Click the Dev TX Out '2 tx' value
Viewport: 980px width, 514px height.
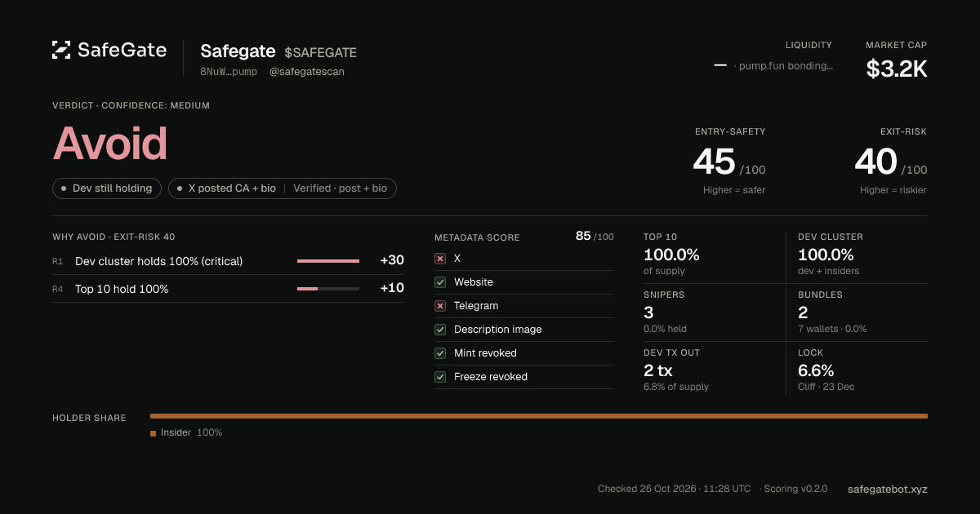658,370
